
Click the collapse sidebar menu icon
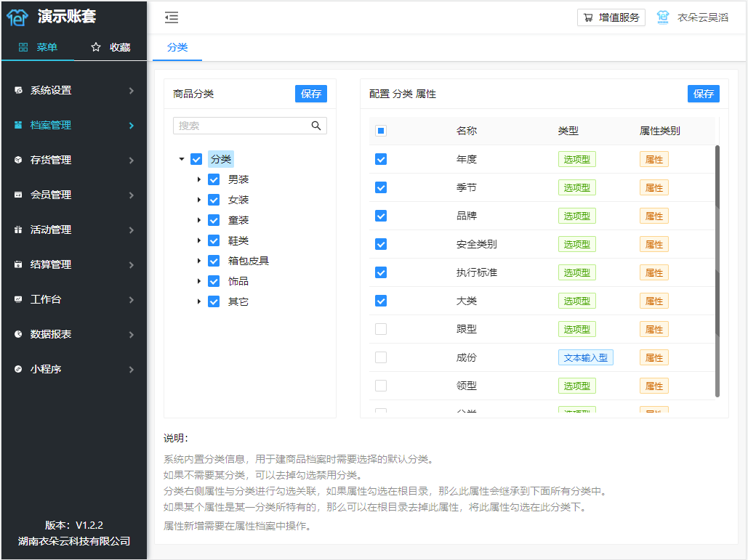pyautogui.click(x=172, y=17)
